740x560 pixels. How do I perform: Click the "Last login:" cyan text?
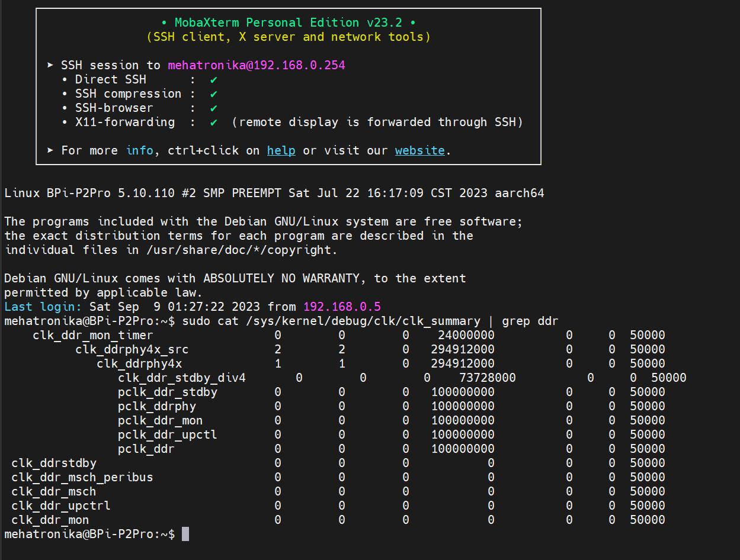[43, 307]
